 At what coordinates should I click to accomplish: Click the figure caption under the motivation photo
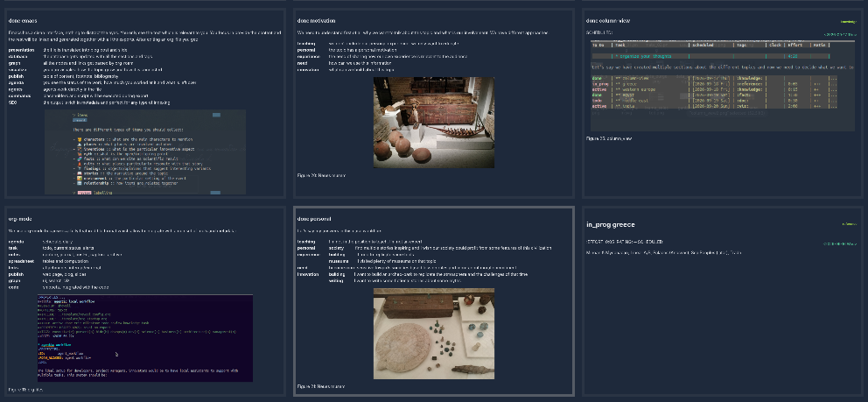[322, 175]
